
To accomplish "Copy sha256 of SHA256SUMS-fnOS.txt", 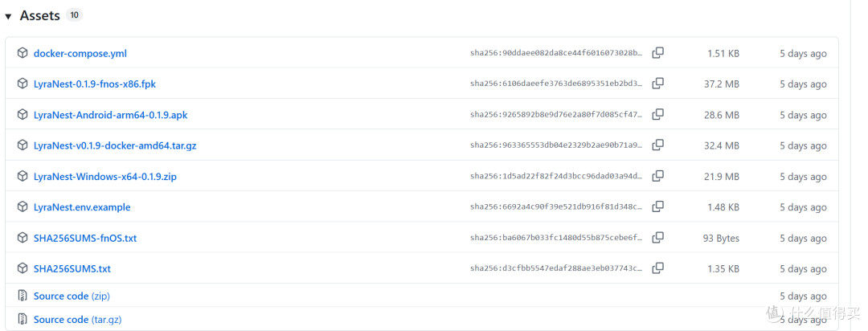I will coord(657,238).
